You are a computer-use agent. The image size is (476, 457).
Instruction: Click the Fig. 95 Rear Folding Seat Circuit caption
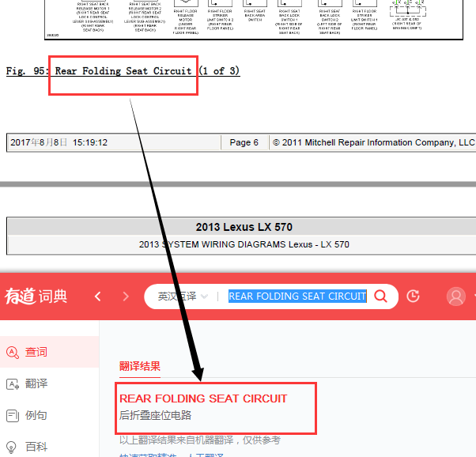[x=123, y=71]
